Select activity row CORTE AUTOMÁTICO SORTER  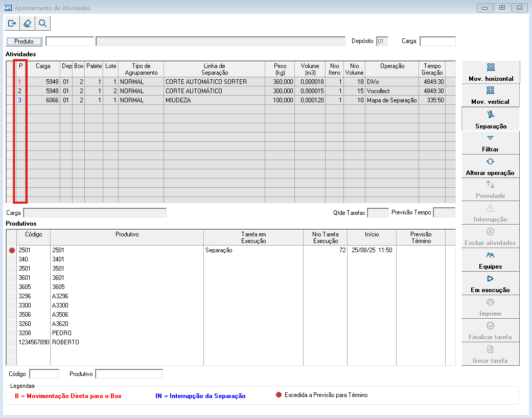point(230,82)
